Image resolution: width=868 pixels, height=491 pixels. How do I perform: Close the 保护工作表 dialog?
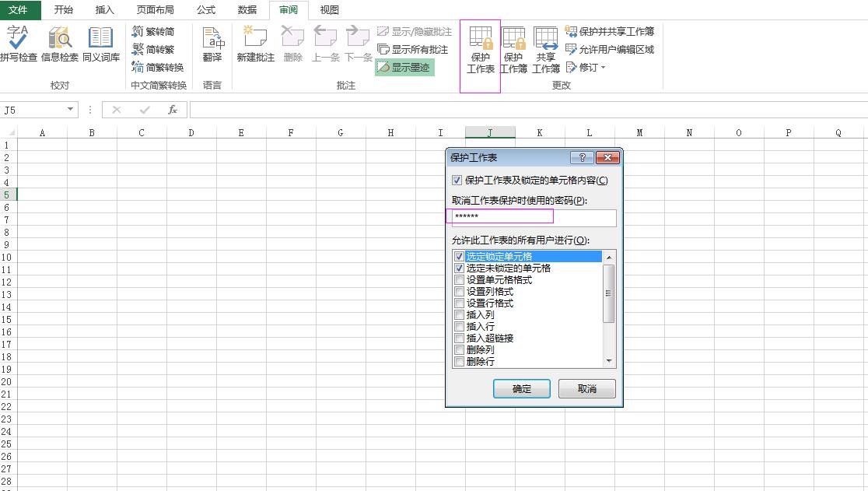tap(607, 158)
